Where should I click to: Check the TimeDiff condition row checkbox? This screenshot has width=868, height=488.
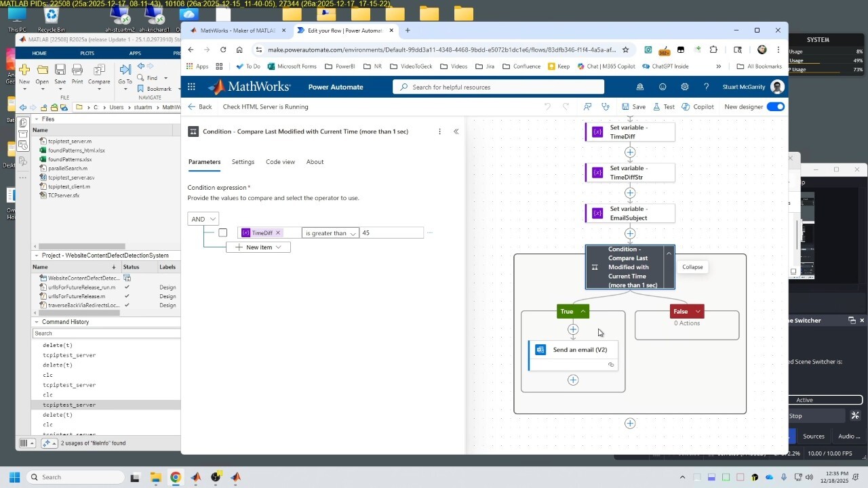point(222,232)
